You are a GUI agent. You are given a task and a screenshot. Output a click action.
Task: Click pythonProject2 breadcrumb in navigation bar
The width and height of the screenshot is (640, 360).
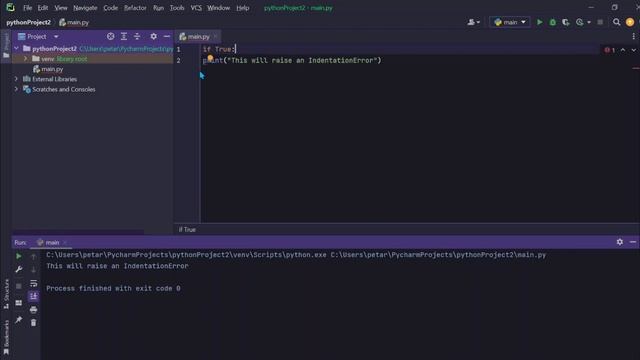(29, 22)
